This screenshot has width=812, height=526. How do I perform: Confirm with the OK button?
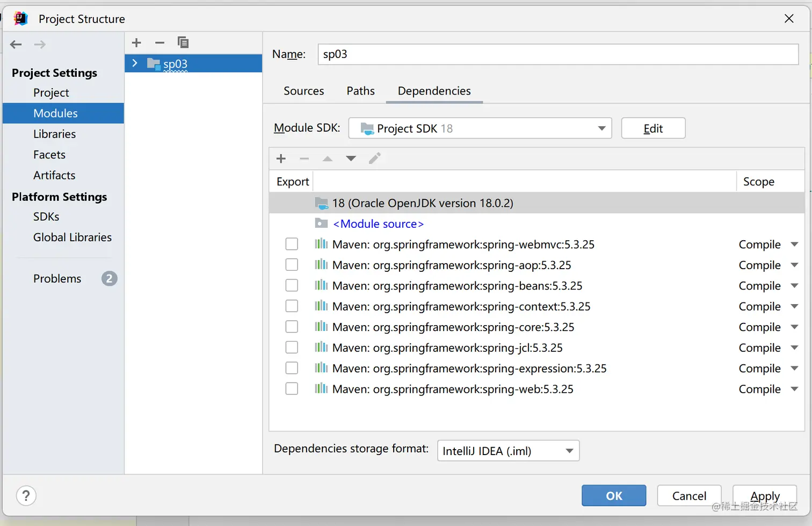click(614, 495)
